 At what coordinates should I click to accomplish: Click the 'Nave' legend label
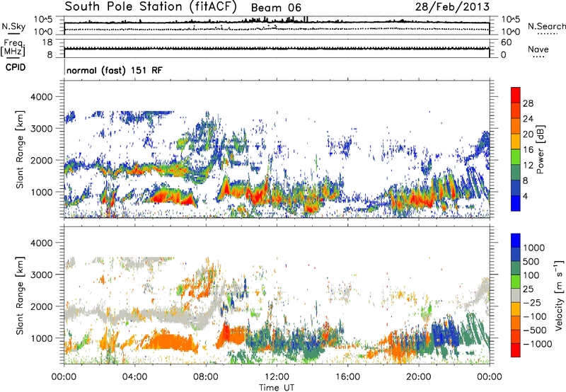pos(538,49)
